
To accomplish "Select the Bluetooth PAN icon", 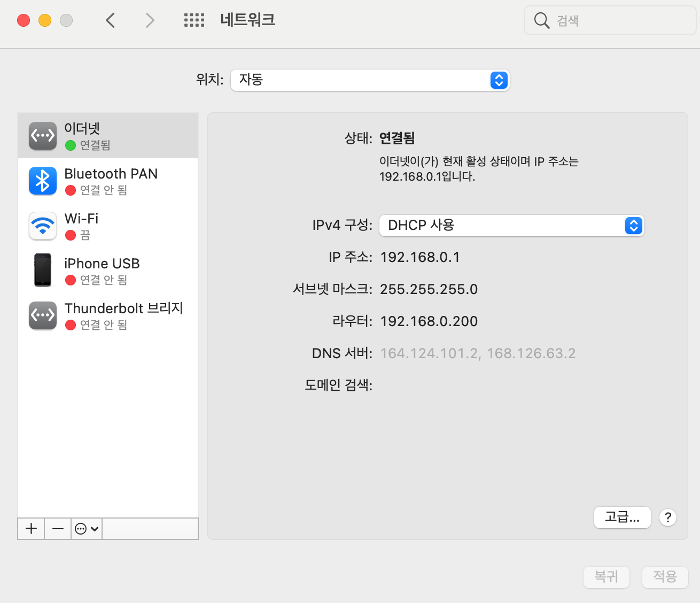I will click(43, 181).
